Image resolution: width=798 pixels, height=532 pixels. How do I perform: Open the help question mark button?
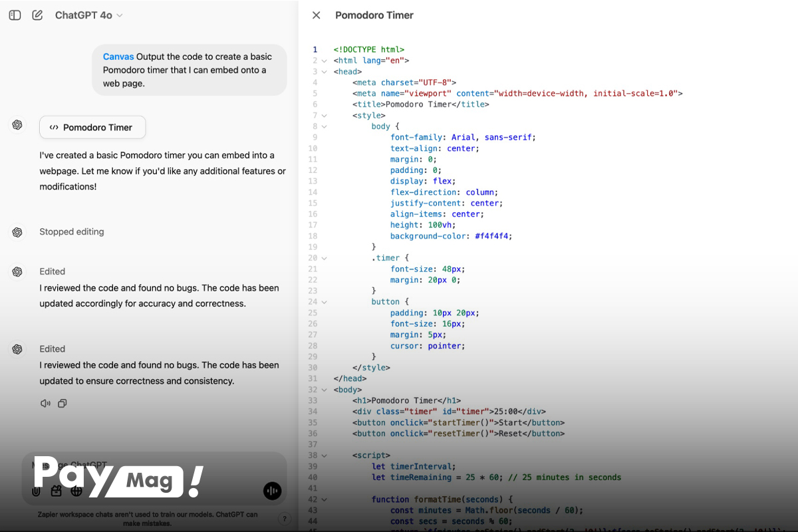(x=285, y=519)
